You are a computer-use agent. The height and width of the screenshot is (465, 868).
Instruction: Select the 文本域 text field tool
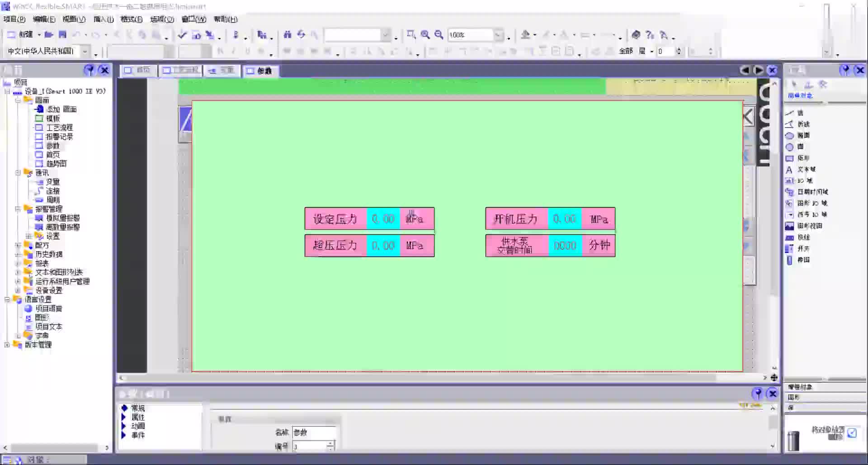click(x=801, y=169)
